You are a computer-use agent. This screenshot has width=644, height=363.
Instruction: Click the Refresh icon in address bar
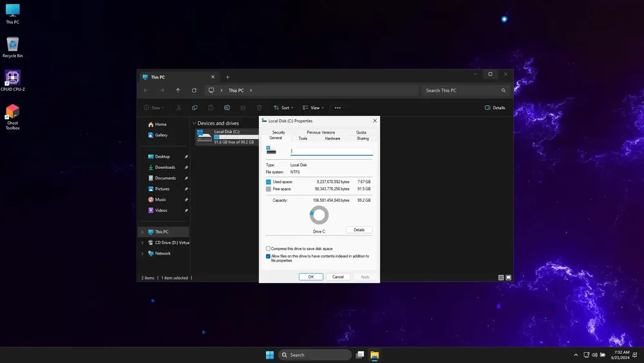click(x=194, y=90)
